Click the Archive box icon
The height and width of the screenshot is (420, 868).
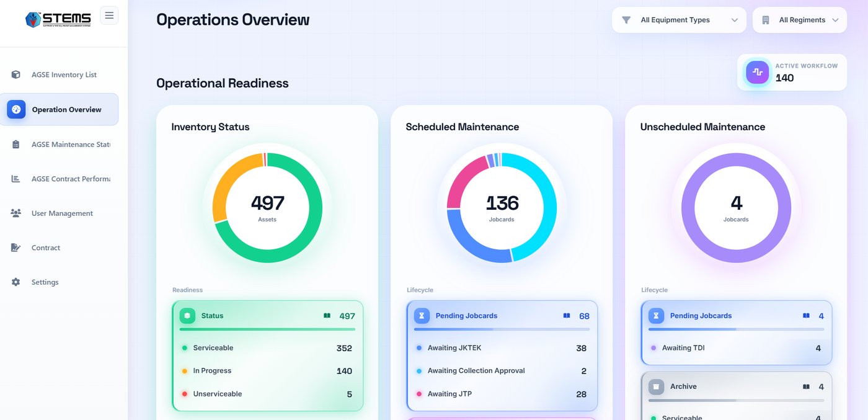point(656,386)
